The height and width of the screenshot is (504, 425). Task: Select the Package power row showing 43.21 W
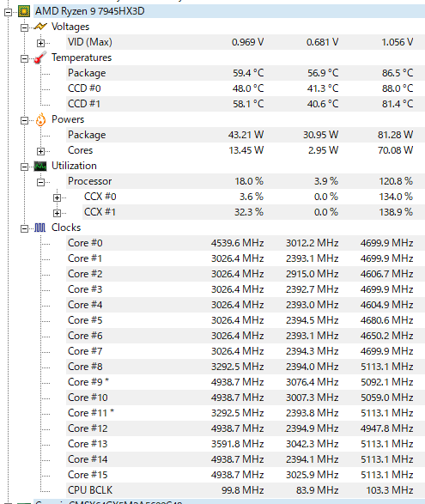(x=246, y=135)
